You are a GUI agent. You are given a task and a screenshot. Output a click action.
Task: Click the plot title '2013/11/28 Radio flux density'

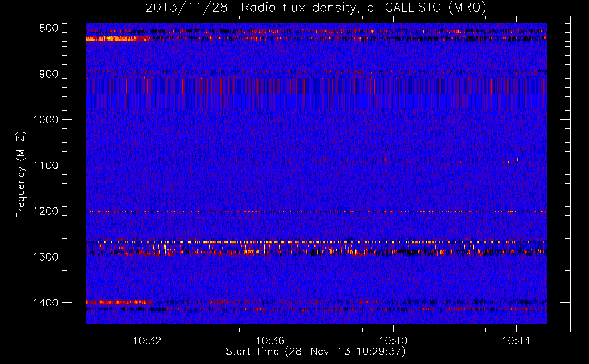(x=316, y=8)
